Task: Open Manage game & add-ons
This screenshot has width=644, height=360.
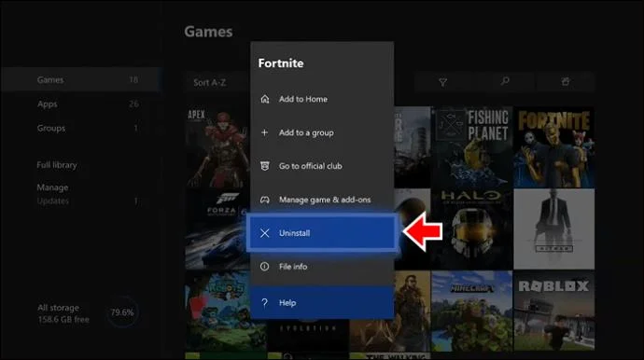Action: coord(322,200)
